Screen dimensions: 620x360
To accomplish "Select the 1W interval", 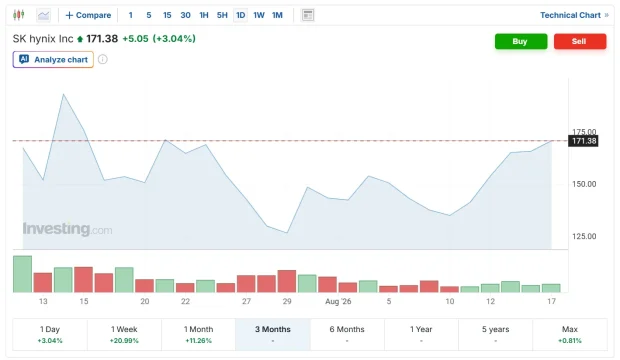I will (x=259, y=15).
